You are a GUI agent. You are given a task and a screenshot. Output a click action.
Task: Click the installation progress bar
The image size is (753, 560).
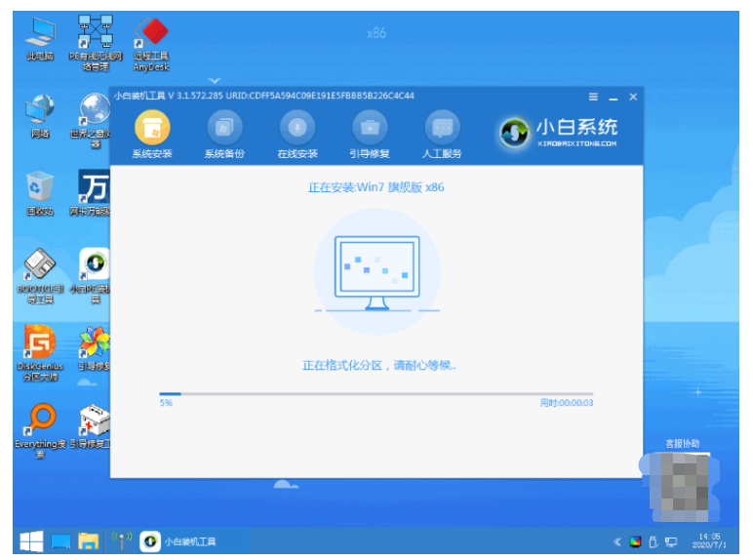(x=376, y=394)
